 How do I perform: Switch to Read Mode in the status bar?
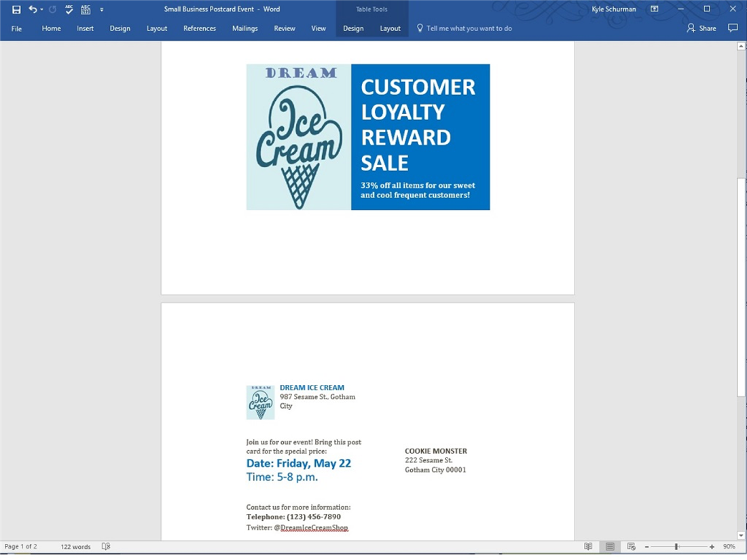coord(587,546)
